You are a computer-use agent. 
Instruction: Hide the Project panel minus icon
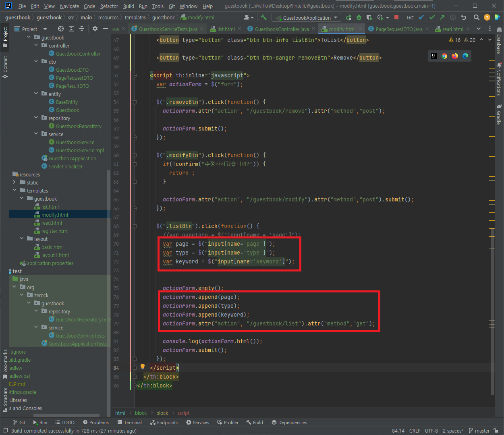coord(106,29)
